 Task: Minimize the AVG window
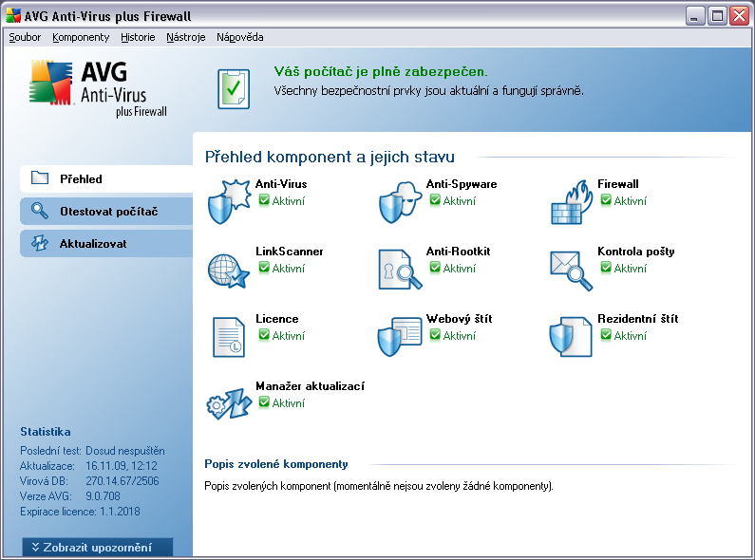click(694, 16)
